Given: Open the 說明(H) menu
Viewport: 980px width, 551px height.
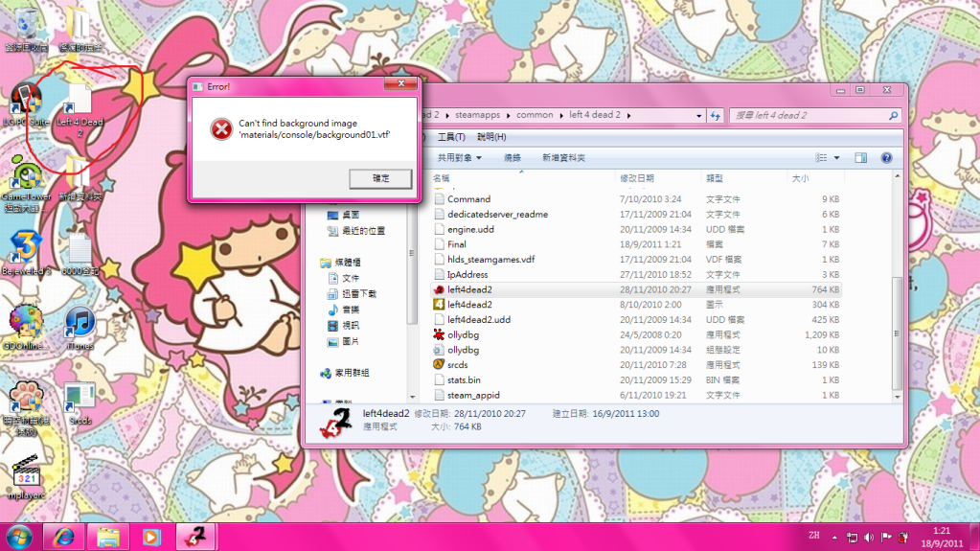Looking at the screenshot, I should pyautogui.click(x=490, y=137).
